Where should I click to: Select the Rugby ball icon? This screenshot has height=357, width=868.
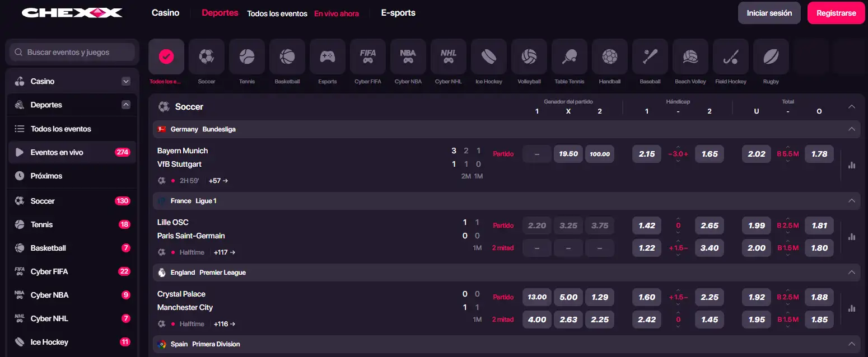[771, 57]
